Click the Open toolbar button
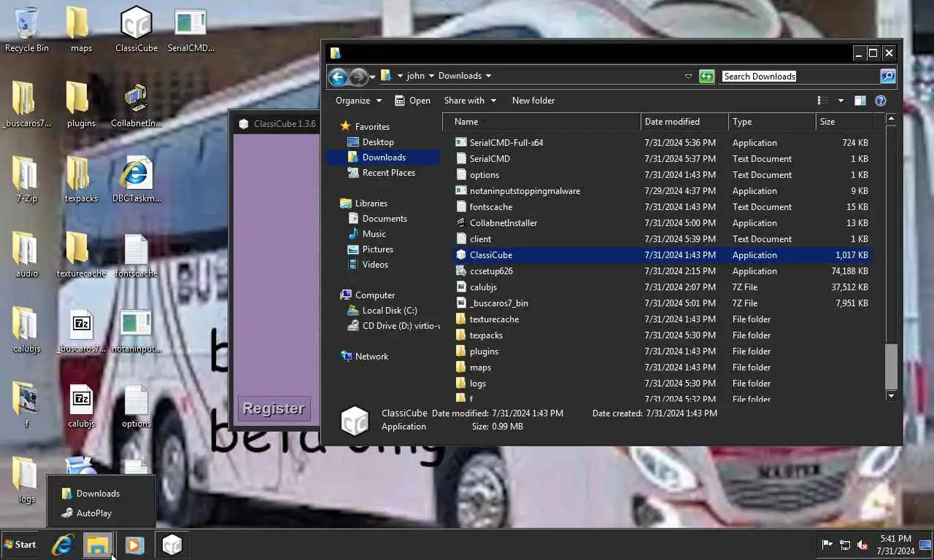 click(x=413, y=101)
